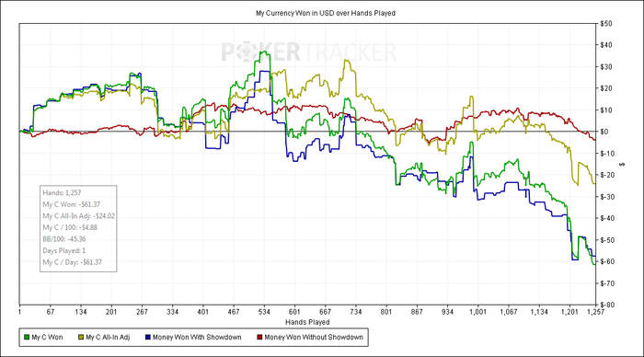Select the 'My C All-In Adj' legend label
This screenshot has height=357, width=644.
108,338
